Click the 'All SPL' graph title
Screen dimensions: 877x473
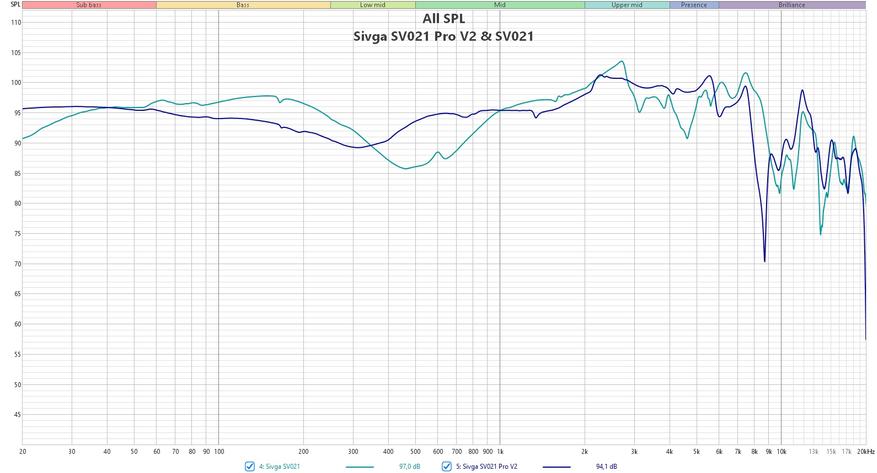tap(444, 18)
